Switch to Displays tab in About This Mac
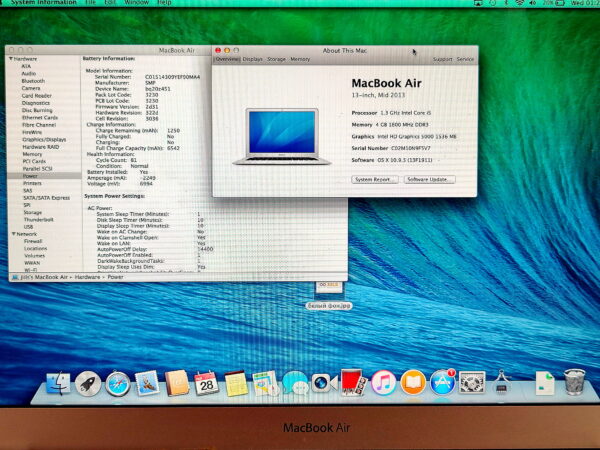This screenshot has height=450, width=600. 253,59
